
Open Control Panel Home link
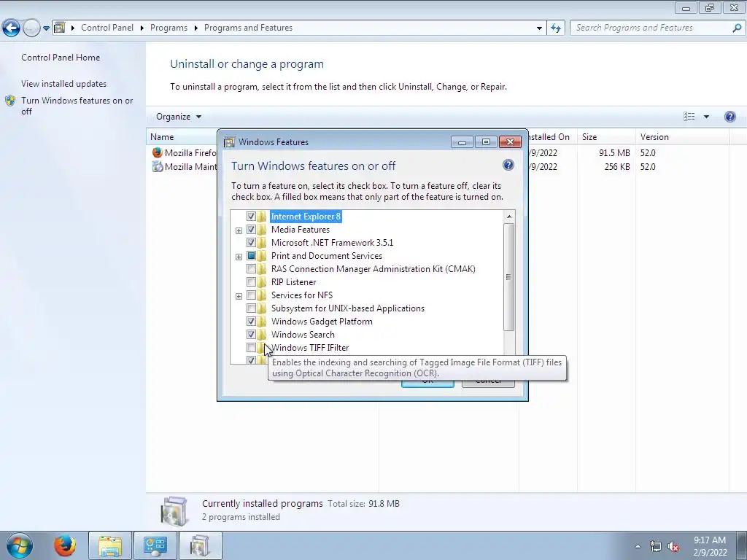tap(61, 57)
